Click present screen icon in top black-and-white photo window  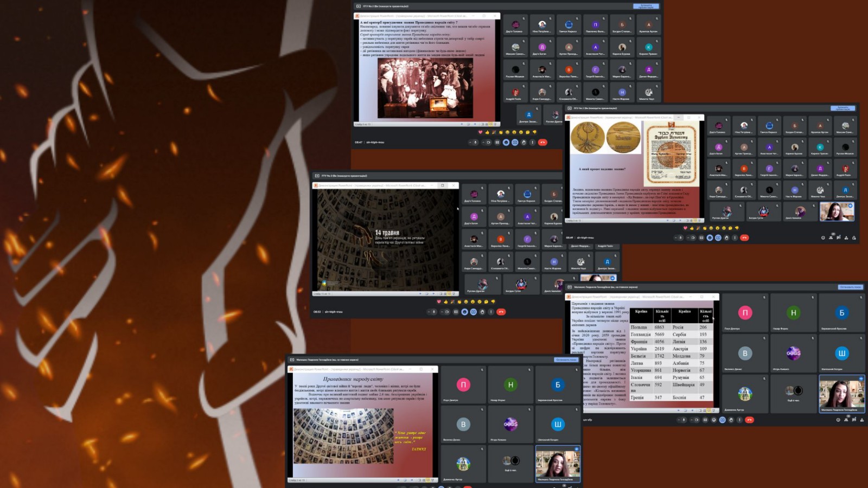(515, 143)
